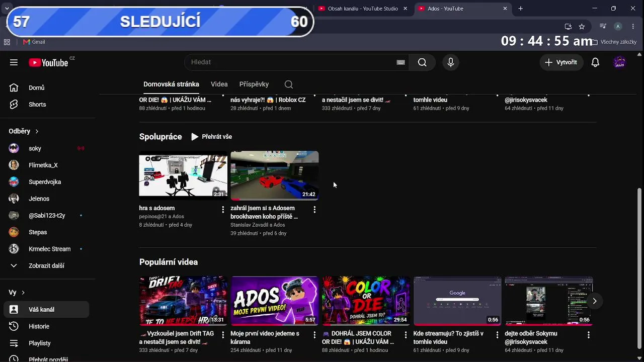Click the '8 zhlédnutí • před 4 dny' text

pyautogui.click(x=166, y=225)
